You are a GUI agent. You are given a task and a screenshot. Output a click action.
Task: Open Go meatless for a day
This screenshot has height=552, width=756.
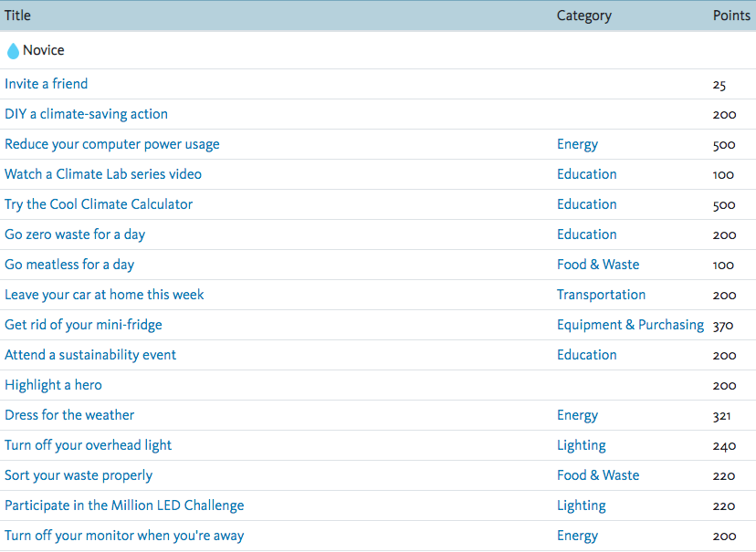pos(69,265)
